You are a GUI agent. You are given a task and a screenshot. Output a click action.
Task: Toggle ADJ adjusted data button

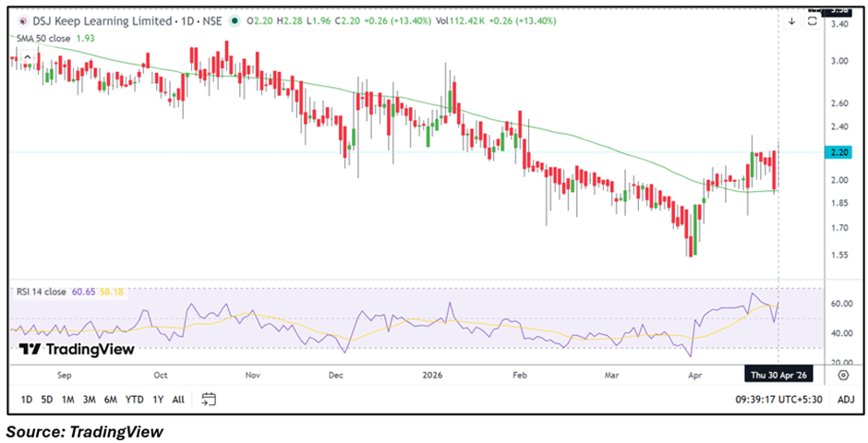pyautogui.click(x=845, y=400)
